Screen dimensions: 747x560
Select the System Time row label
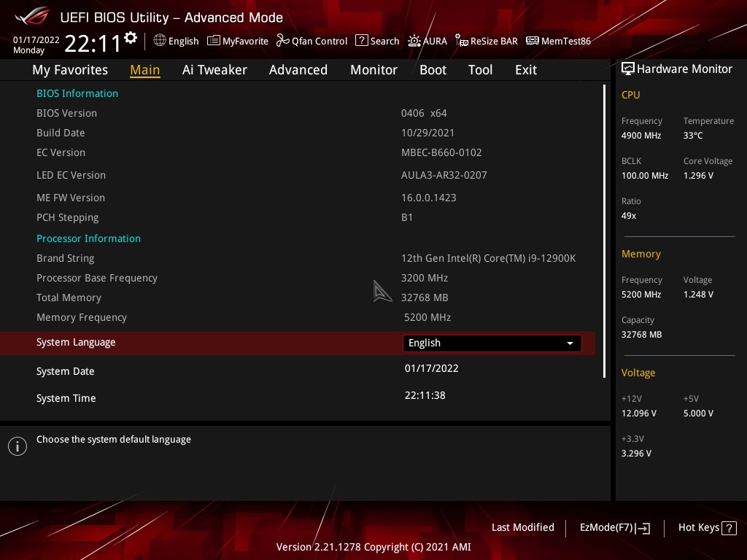[x=66, y=398]
